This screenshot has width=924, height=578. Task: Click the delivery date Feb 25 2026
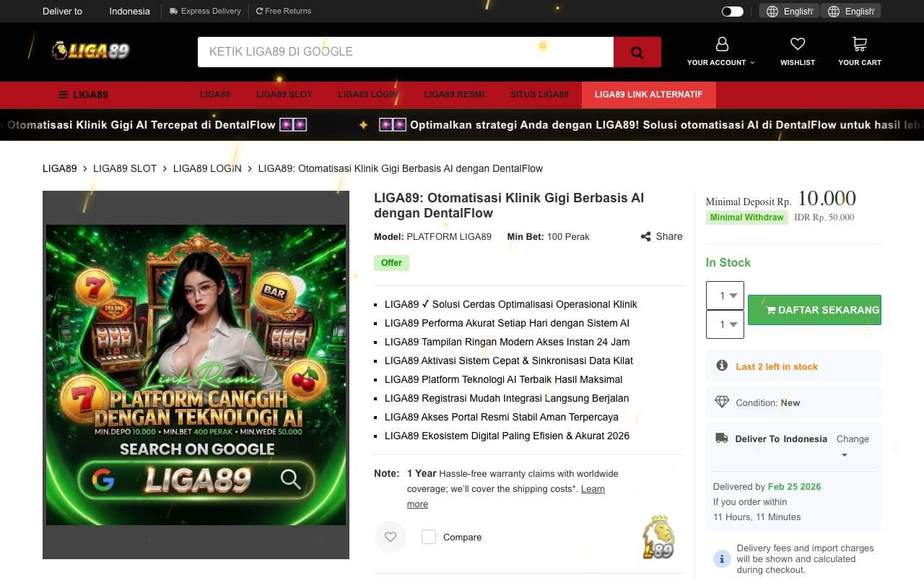(x=794, y=487)
